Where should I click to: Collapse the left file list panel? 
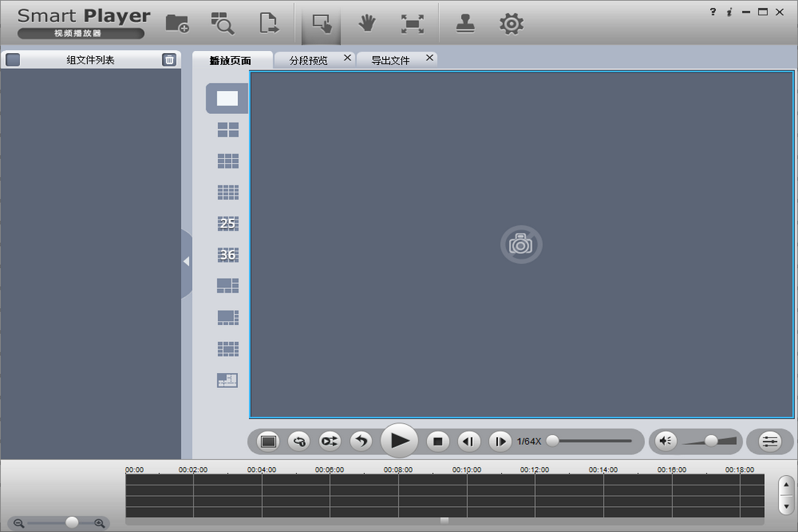pyautogui.click(x=186, y=262)
